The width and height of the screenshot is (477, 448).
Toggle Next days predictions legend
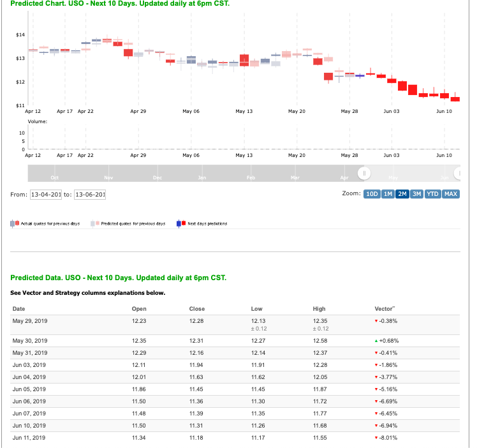click(202, 224)
